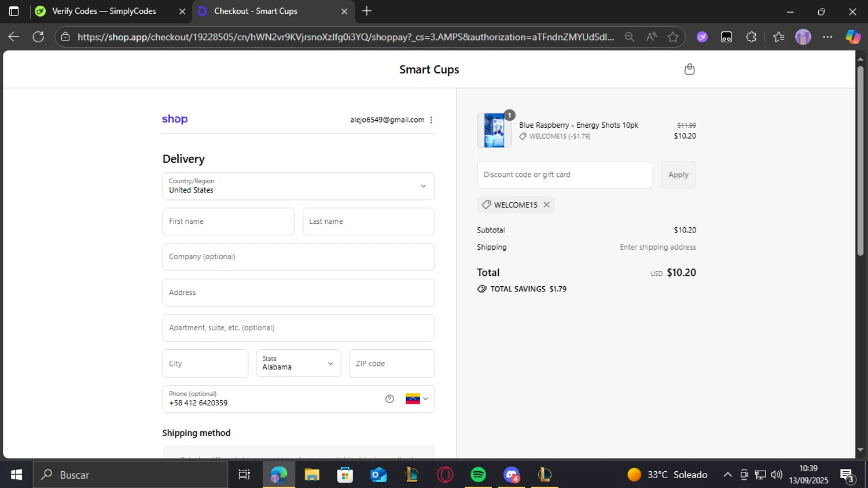868x488 pixels.
Task: Click the Apply discount button
Action: coord(678,175)
